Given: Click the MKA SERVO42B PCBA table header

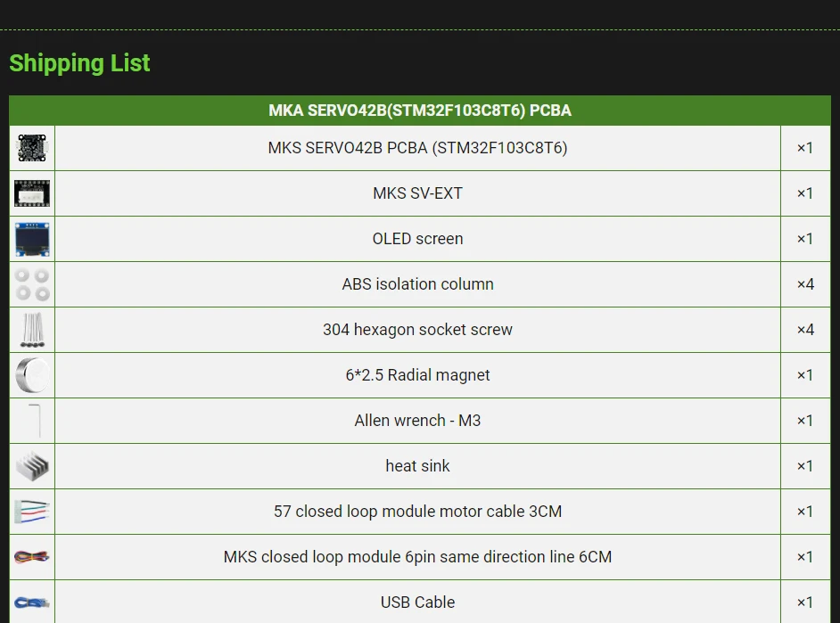Looking at the screenshot, I should (420, 111).
